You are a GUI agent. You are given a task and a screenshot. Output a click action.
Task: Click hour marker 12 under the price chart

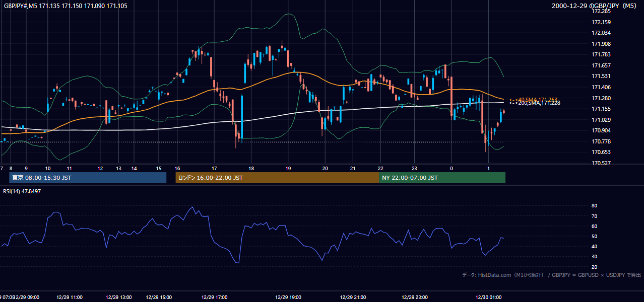coord(101,168)
